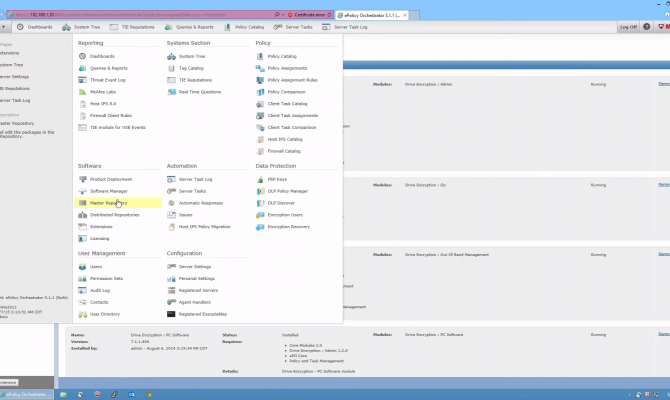
Task: Click the highlighted Master Repository item
Action: pyautogui.click(x=108, y=203)
